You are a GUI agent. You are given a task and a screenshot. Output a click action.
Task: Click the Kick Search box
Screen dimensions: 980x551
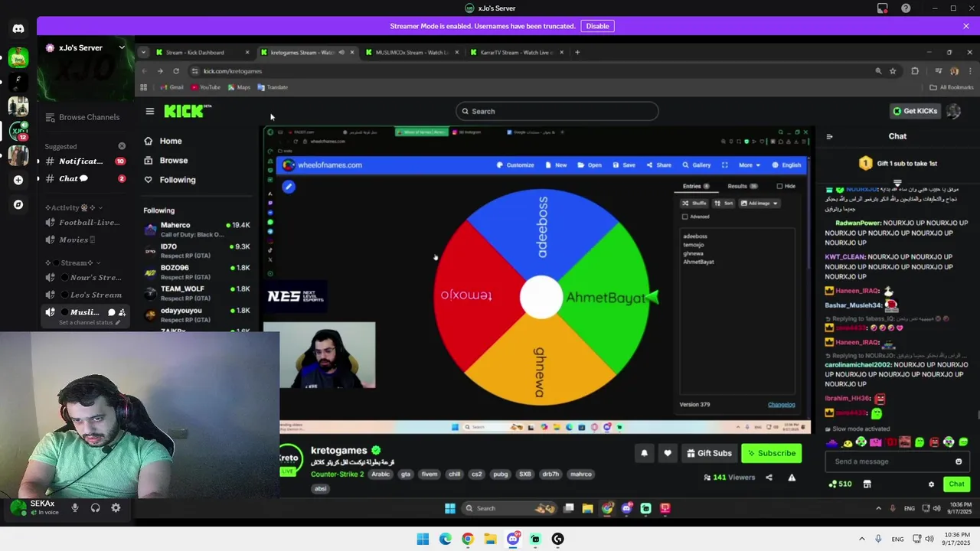tap(557, 111)
